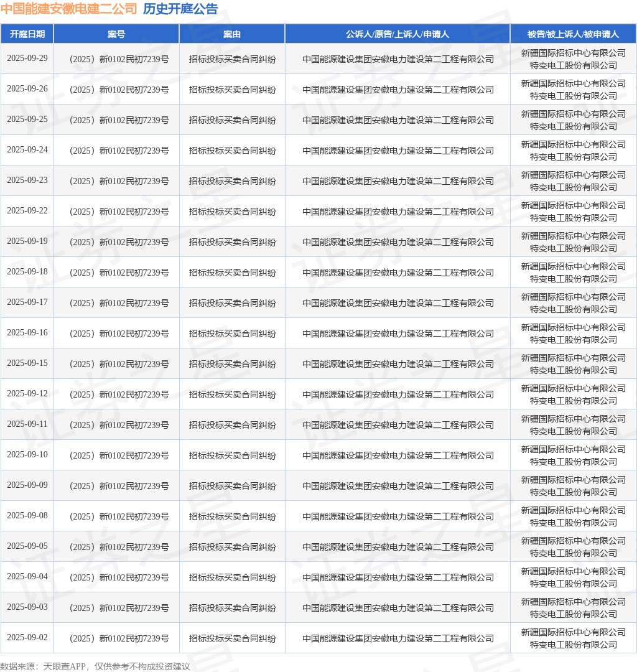Select the date cell 2025-09-10
The width and height of the screenshot is (637, 672).
tap(27, 454)
